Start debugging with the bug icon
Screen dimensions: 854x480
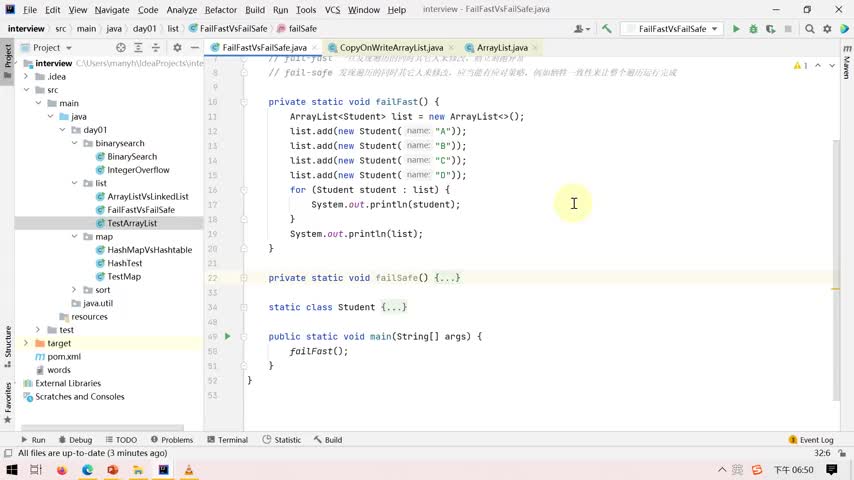[x=753, y=29]
